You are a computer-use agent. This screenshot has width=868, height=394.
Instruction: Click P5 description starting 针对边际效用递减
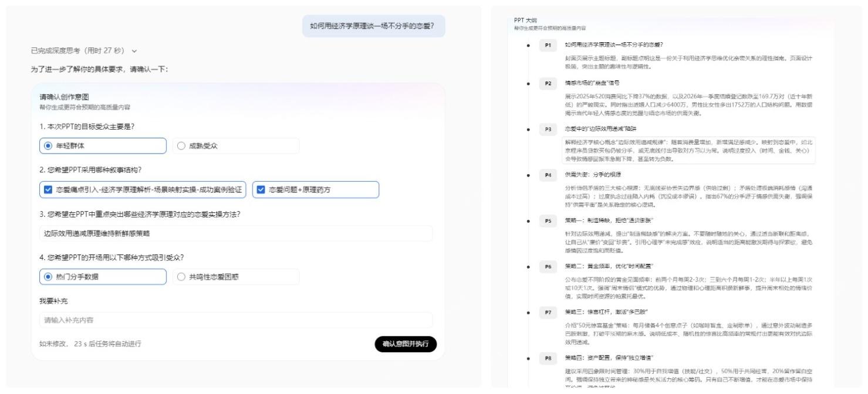click(688, 242)
